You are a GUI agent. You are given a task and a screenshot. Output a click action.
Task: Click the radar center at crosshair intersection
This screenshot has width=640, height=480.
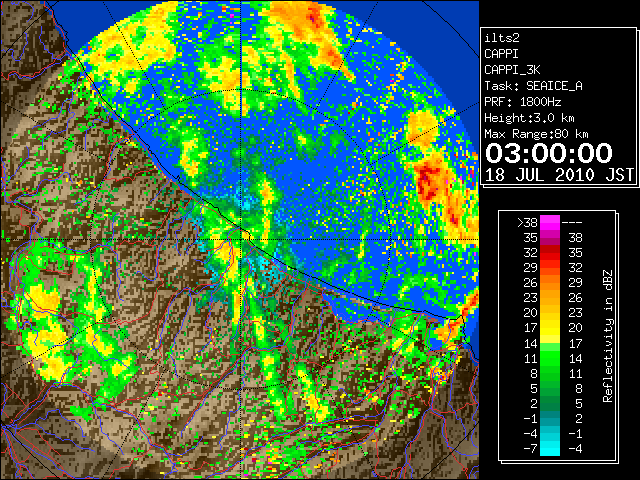coord(241,240)
